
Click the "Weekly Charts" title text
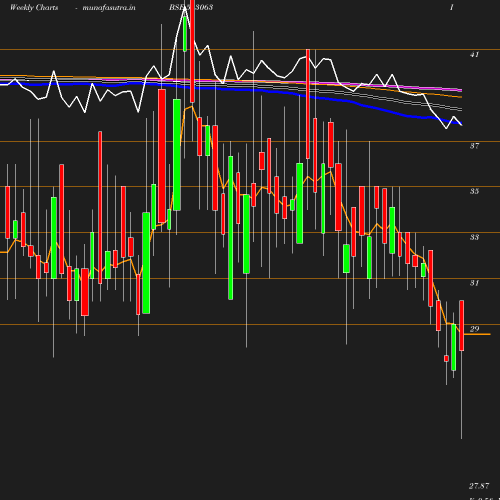click(x=34, y=7)
